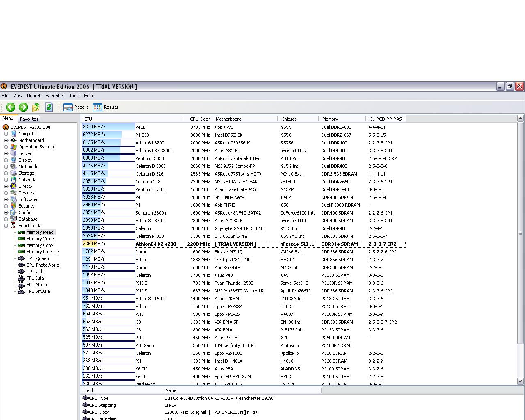
Task: Select the Network icon in tree
Action: tap(14, 180)
